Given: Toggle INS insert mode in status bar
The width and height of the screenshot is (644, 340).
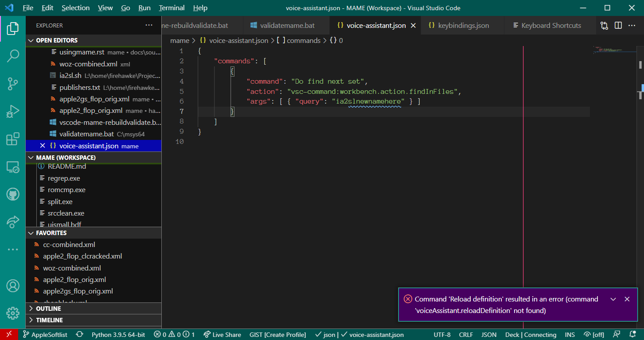Looking at the screenshot, I should [570, 335].
